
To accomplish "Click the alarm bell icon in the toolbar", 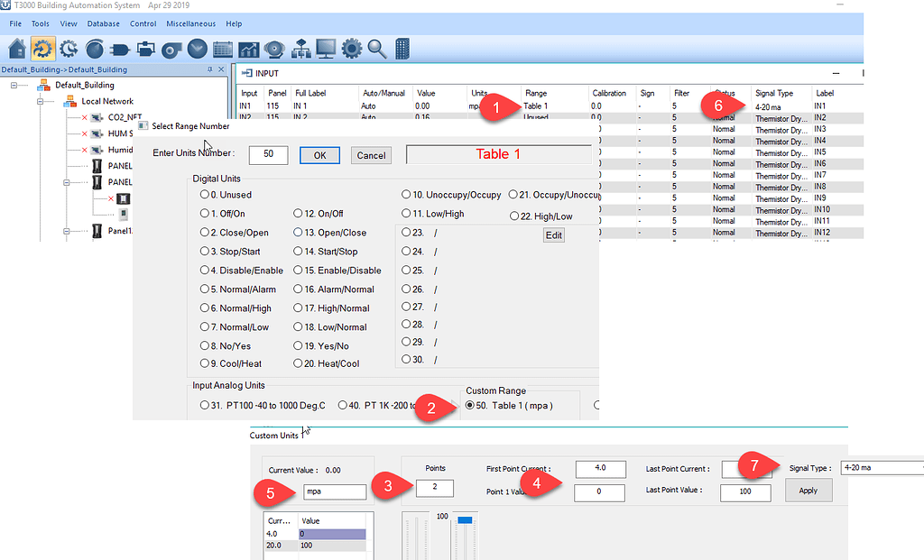I will point(274,50).
